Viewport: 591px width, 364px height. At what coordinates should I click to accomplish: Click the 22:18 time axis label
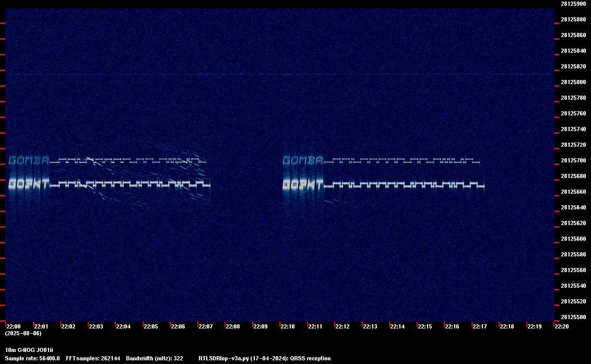coord(506,326)
